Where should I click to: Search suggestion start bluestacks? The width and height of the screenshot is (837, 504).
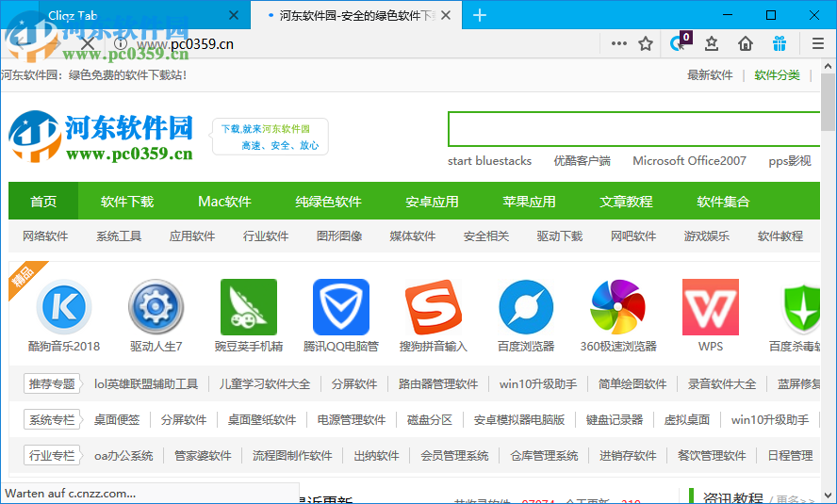(489, 160)
